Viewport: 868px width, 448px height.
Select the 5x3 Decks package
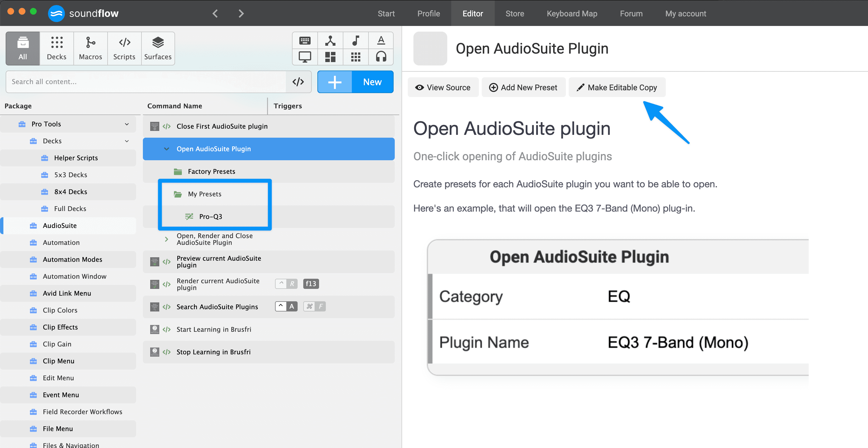click(68, 175)
